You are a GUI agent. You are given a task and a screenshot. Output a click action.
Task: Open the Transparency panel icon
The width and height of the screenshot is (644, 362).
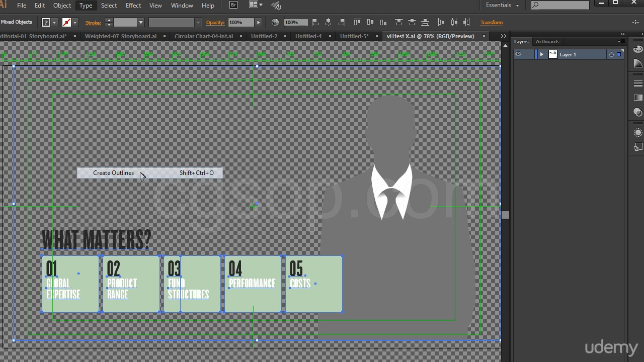point(638,112)
